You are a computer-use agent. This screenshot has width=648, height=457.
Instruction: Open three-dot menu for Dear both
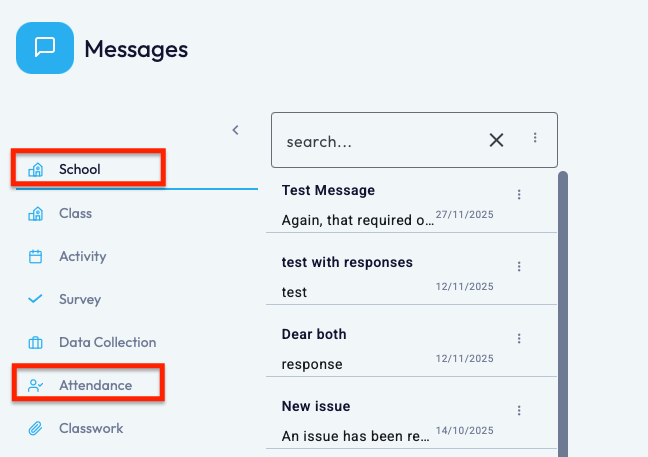coord(519,339)
